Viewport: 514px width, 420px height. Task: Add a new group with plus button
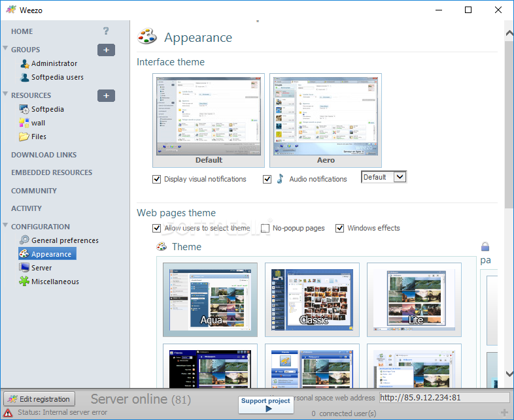coord(106,50)
